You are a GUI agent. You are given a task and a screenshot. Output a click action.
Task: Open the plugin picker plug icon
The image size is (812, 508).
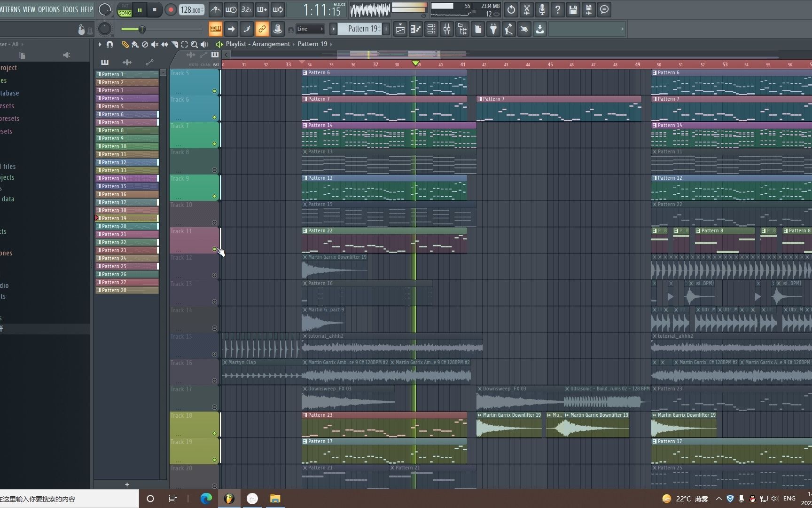click(x=493, y=29)
